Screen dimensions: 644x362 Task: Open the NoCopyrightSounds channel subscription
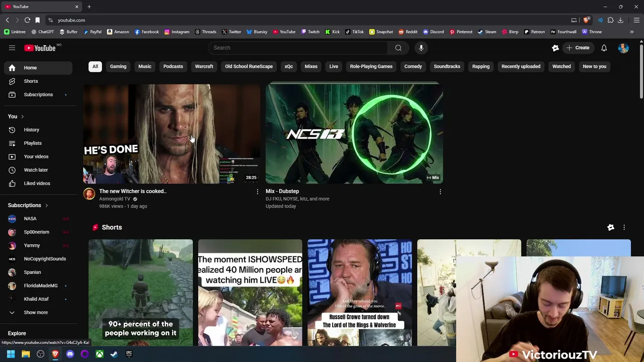38,259
